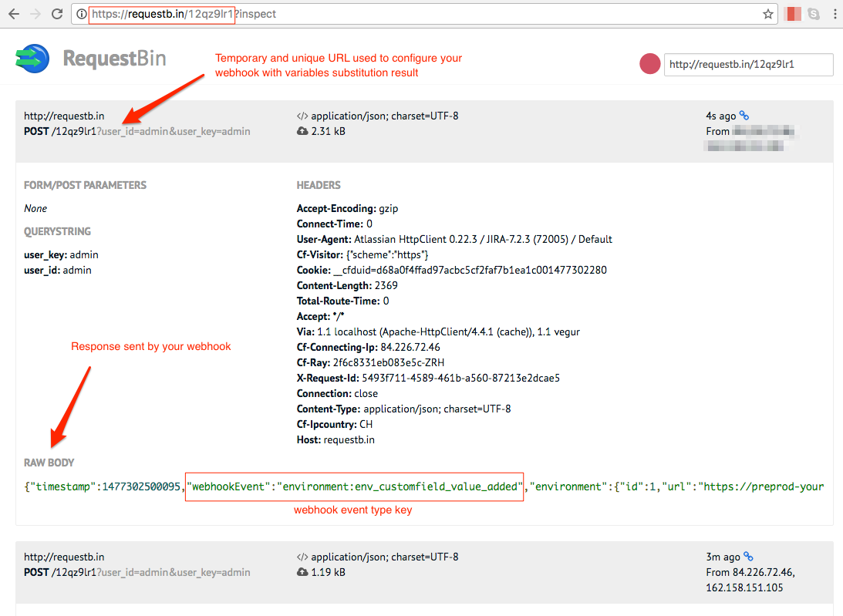Click the Skype extension icon

click(813, 14)
